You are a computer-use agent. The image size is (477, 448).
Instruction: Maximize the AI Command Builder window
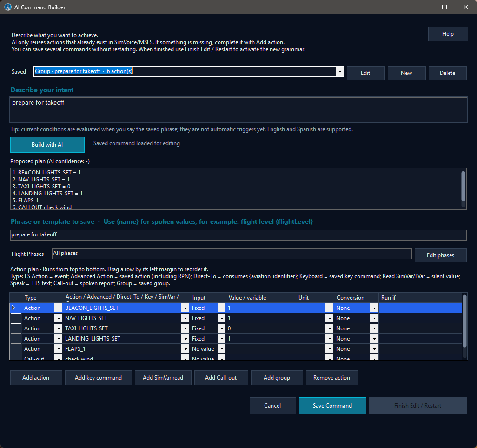(x=444, y=7)
